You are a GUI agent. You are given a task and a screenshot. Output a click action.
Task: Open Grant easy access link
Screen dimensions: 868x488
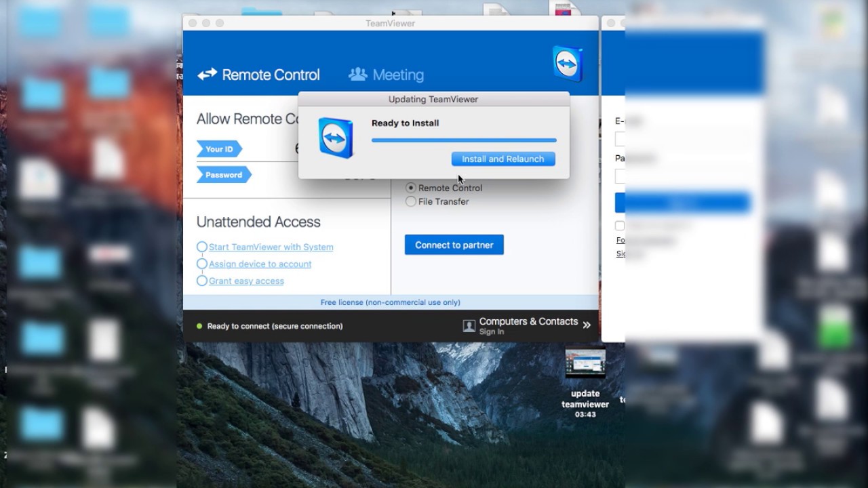click(246, 281)
